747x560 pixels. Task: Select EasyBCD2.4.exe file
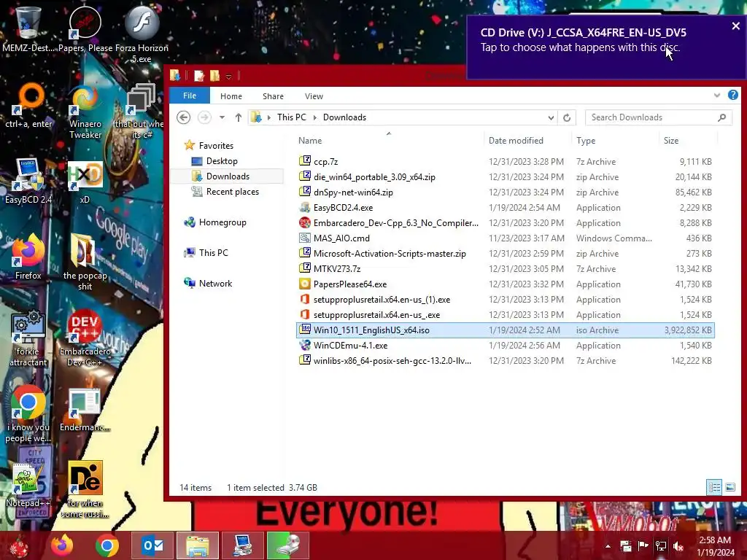click(x=505, y=208)
